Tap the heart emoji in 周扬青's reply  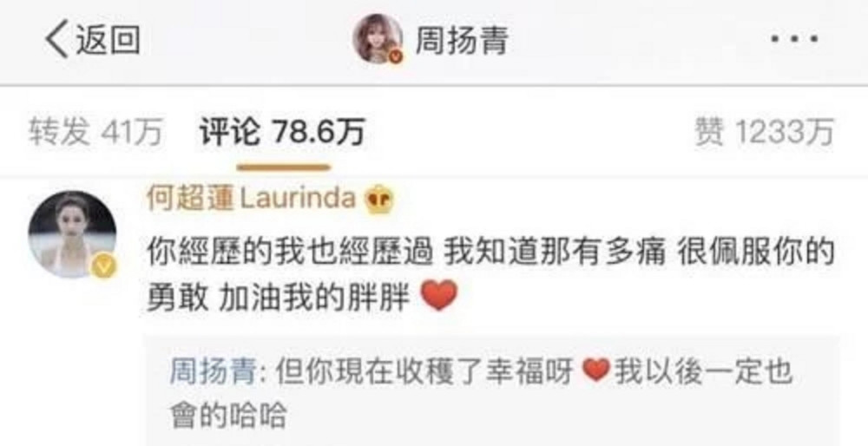coord(596,369)
